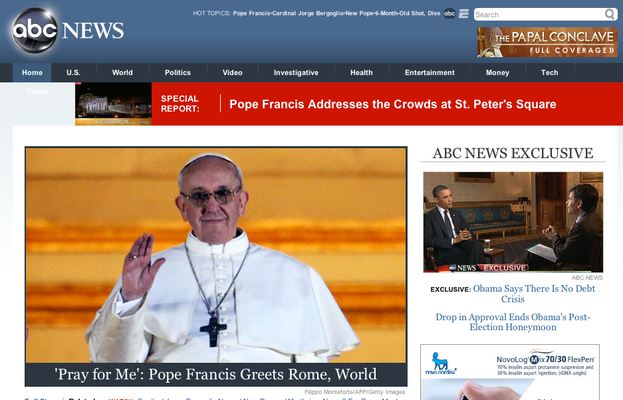Open the Politics section

178,73
